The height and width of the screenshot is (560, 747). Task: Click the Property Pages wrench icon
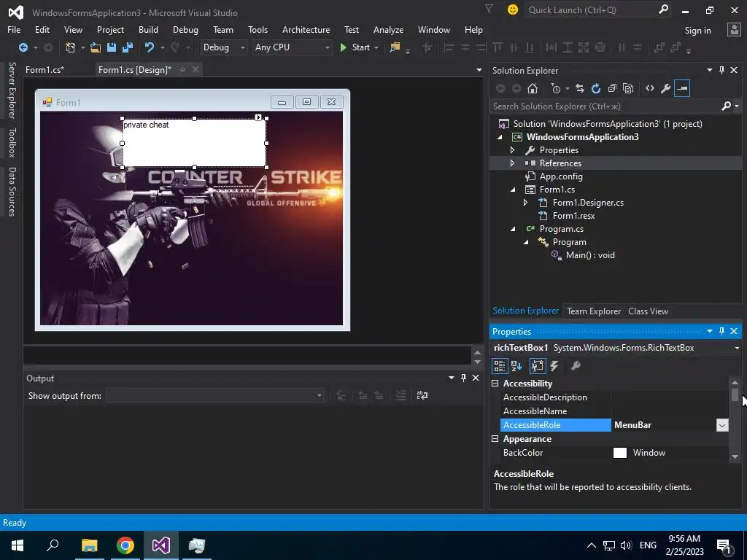pyautogui.click(x=576, y=366)
